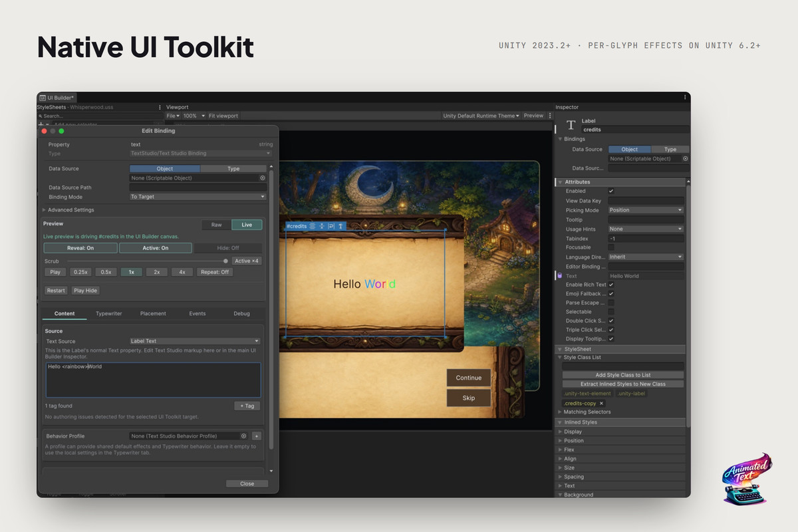Click the Play button in Preview

tap(55, 272)
